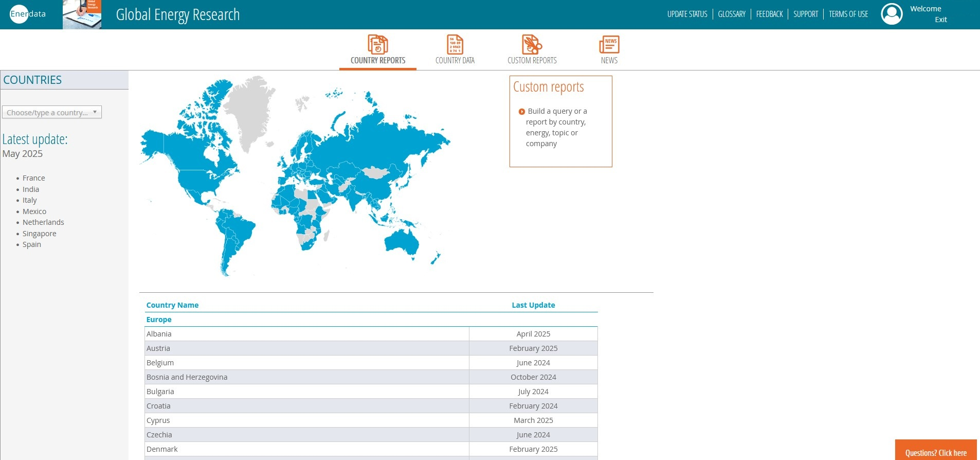Click the Feedback link
The width and height of the screenshot is (980, 460).
point(769,14)
